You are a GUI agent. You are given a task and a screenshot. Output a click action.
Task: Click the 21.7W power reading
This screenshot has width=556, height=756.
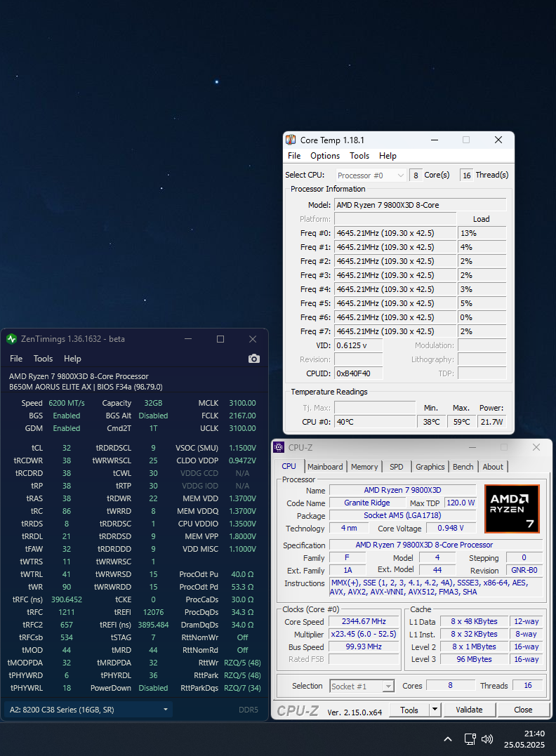[x=491, y=422]
